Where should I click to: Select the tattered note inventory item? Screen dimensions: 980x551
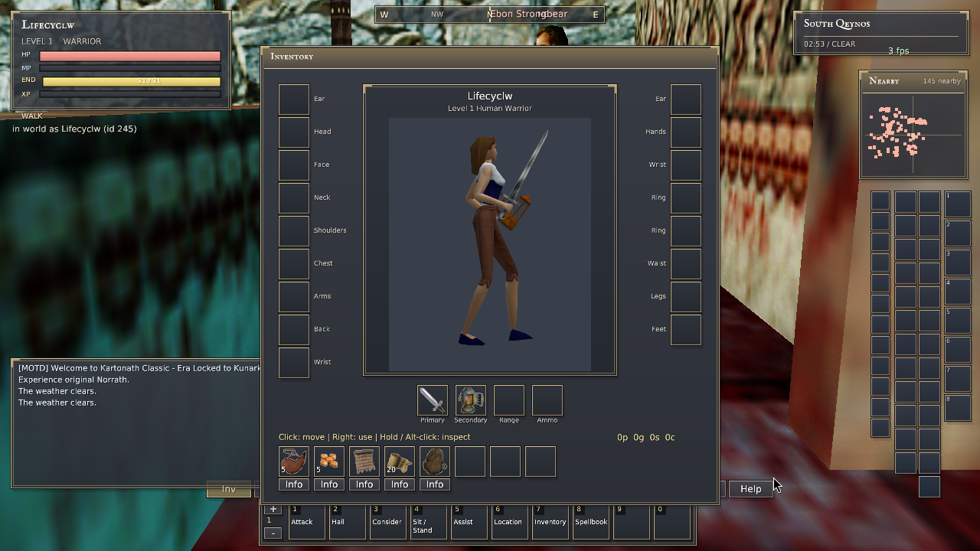click(x=364, y=461)
